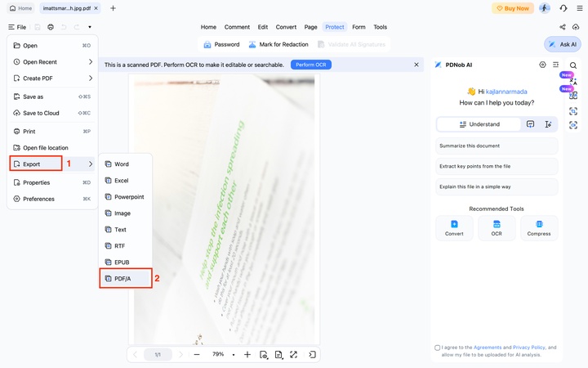Click the Buy Now button
The height and width of the screenshot is (368, 588).
513,8
